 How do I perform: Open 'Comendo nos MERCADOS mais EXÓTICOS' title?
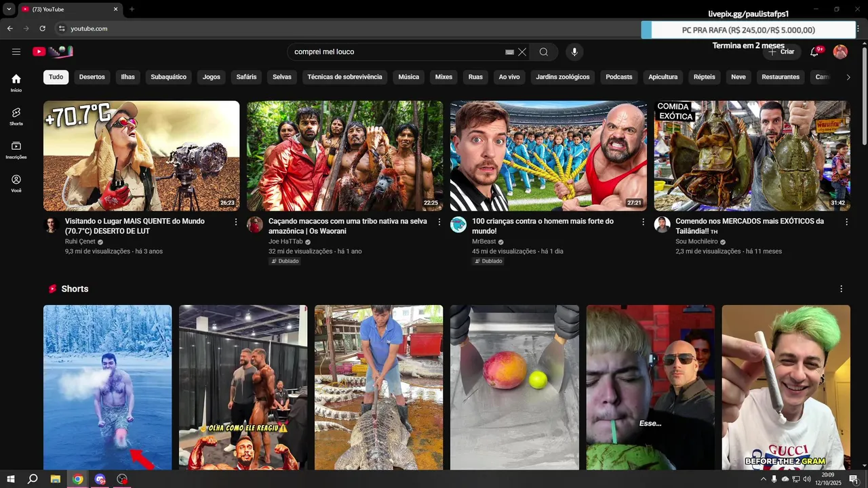(750, 226)
